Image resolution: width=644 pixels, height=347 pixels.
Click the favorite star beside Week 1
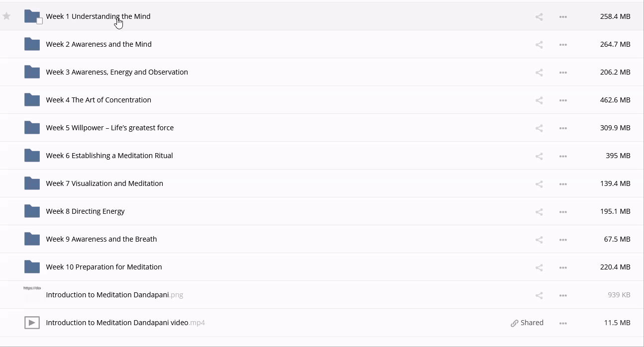pos(6,16)
